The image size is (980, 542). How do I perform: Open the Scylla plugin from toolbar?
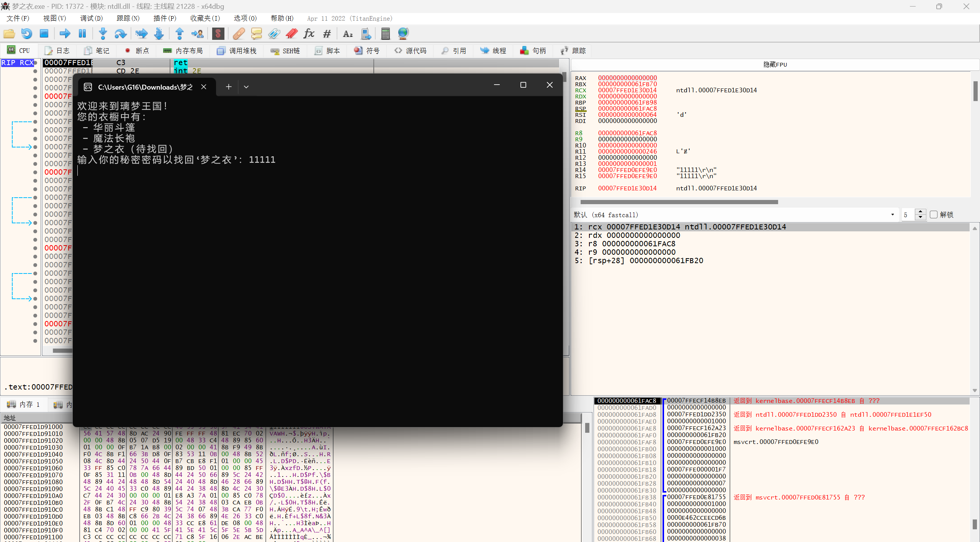point(218,34)
